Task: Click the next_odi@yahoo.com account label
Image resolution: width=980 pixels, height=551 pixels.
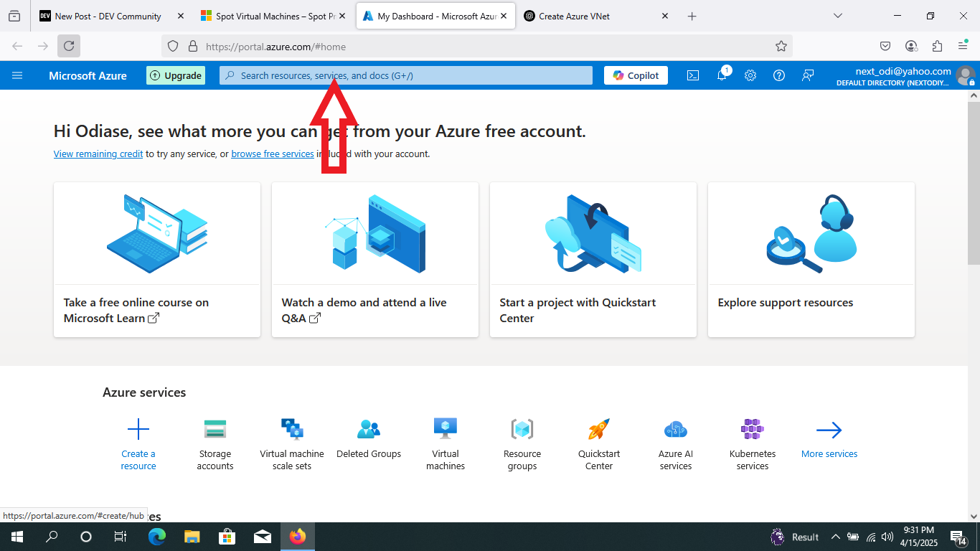Action: (903, 71)
